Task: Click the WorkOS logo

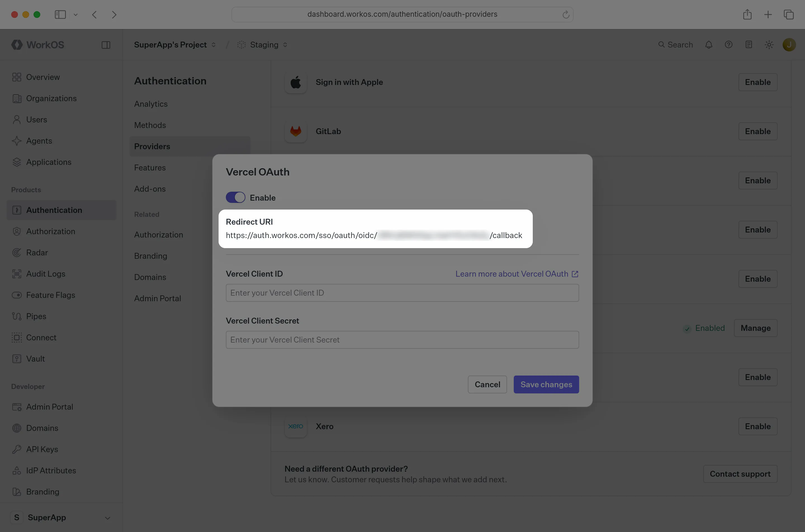Action: 38,45
